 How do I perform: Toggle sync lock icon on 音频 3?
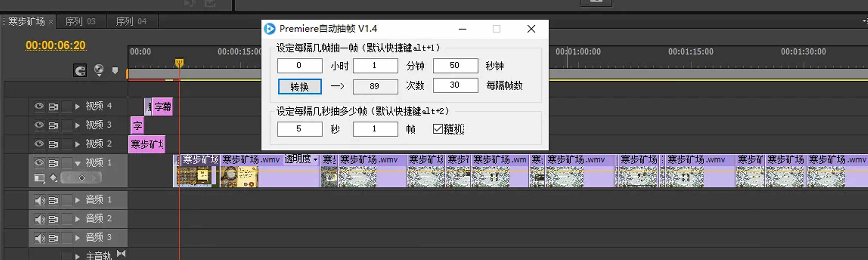click(53, 238)
